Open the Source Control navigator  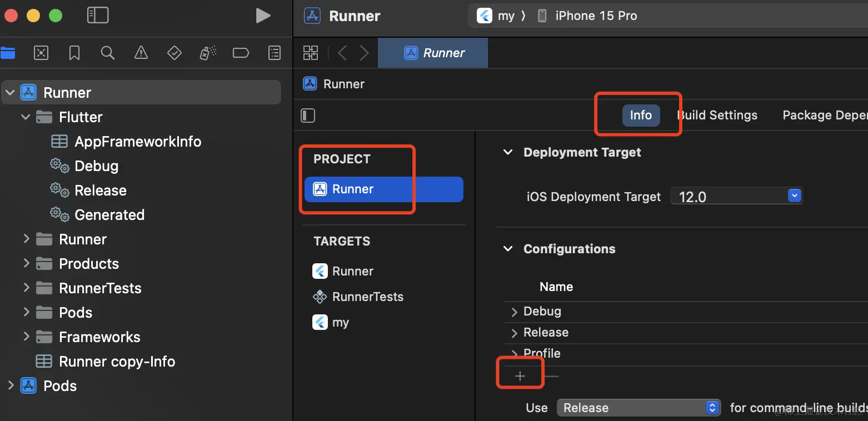(x=41, y=53)
